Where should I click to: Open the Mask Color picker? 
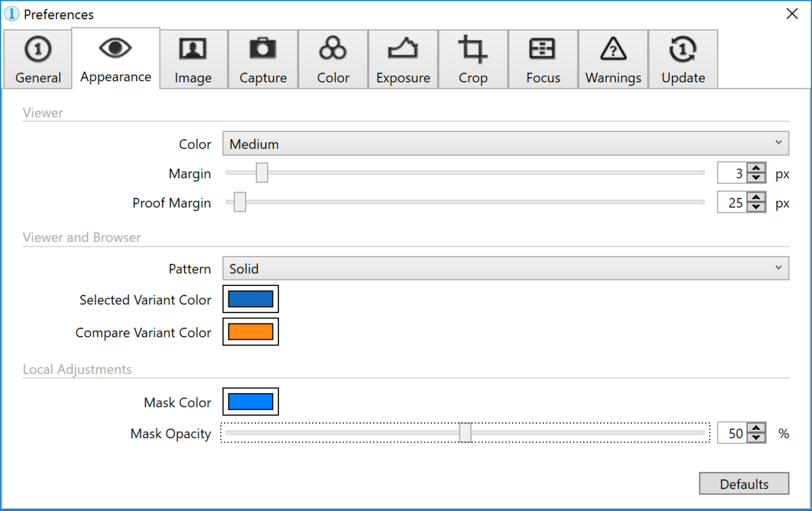click(x=250, y=401)
